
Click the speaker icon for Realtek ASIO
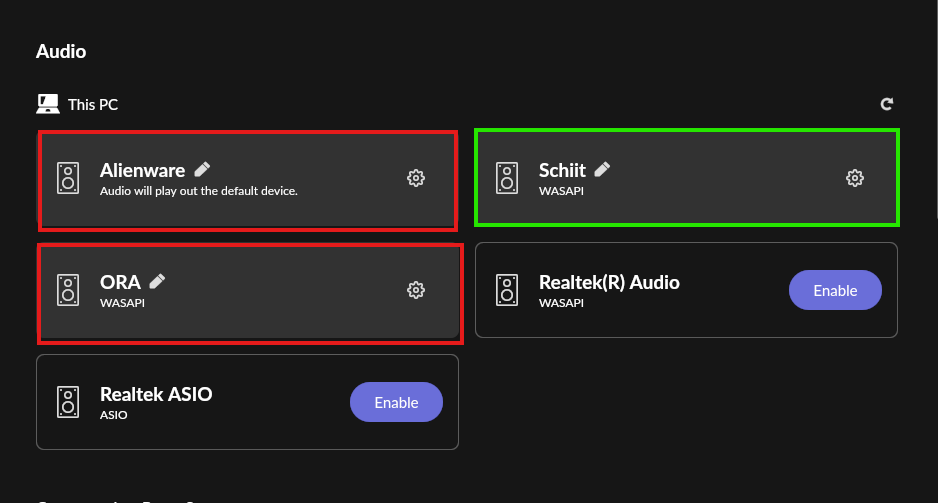click(x=68, y=402)
